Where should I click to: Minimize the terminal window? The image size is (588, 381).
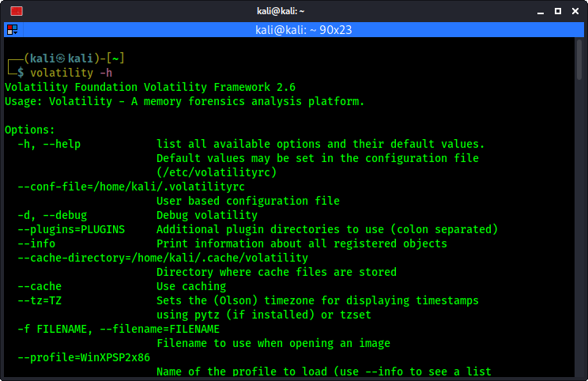coord(541,12)
